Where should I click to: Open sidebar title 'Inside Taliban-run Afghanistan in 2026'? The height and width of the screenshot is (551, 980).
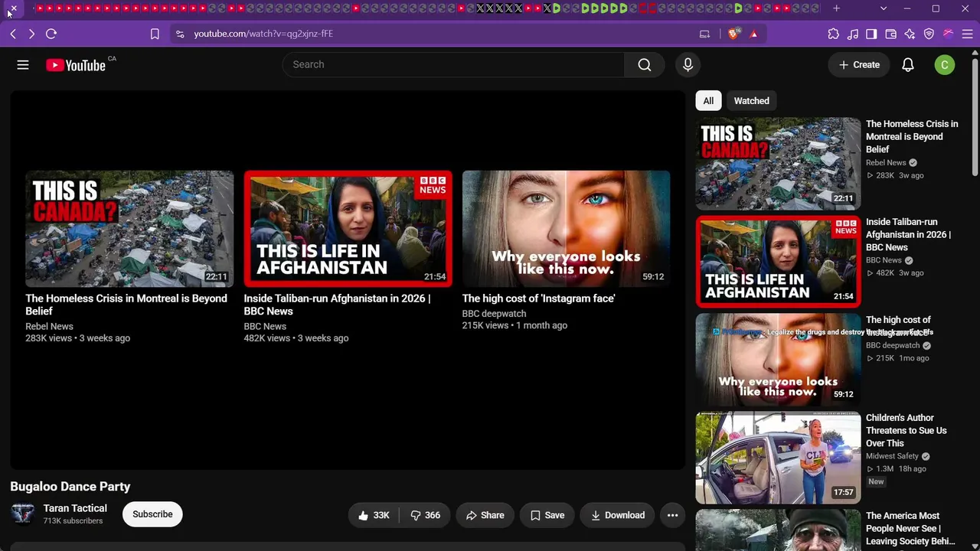[908, 234]
